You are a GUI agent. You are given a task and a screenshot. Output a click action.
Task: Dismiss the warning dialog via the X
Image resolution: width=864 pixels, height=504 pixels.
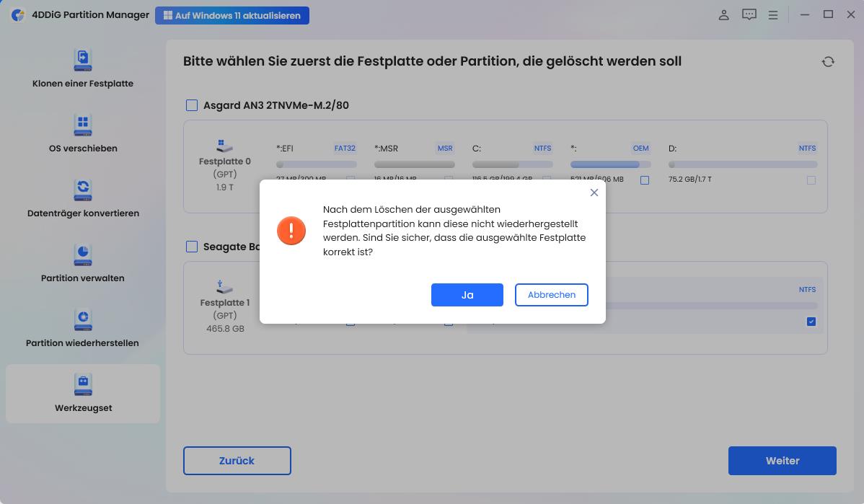(594, 193)
